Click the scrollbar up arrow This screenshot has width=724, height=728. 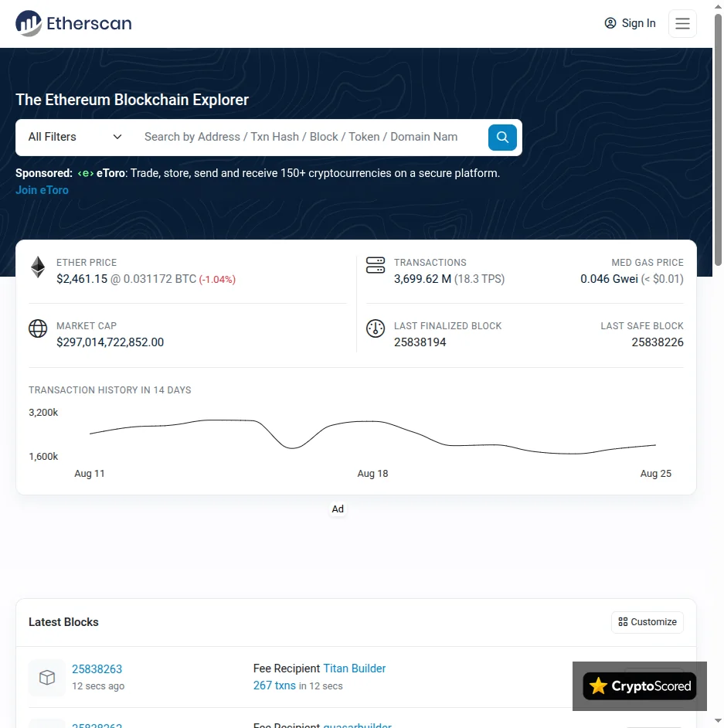click(718, 6)
